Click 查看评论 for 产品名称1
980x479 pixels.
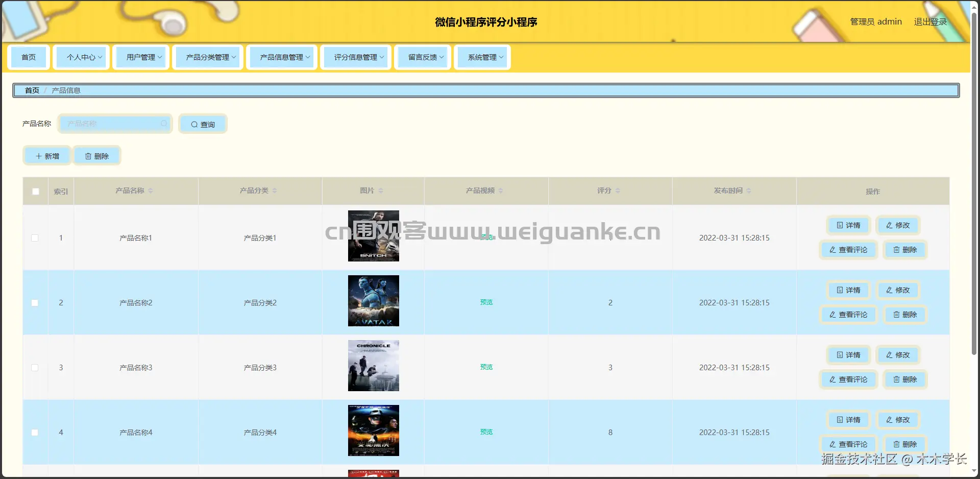(x=848, y=250)
